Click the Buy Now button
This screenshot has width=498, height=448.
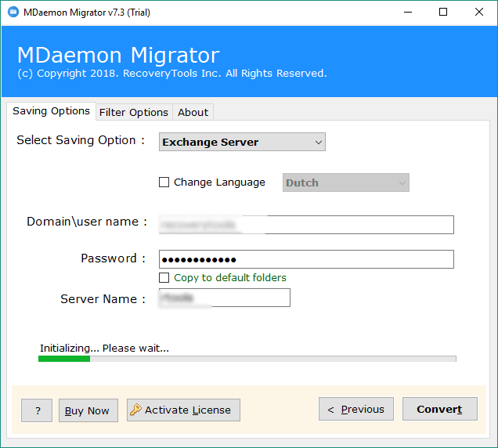88,410
